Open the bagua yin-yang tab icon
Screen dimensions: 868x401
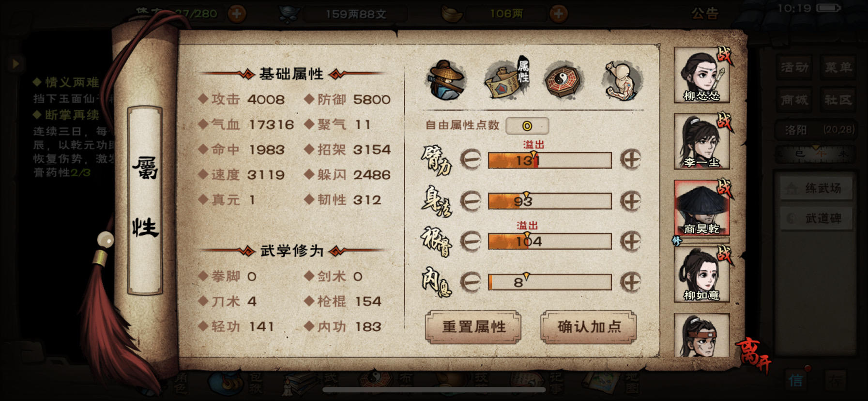click(563, 80)
